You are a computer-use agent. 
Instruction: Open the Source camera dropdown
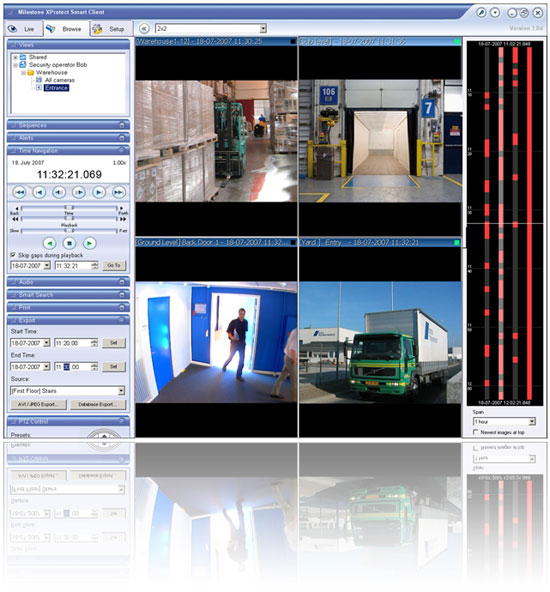point(121,391)
